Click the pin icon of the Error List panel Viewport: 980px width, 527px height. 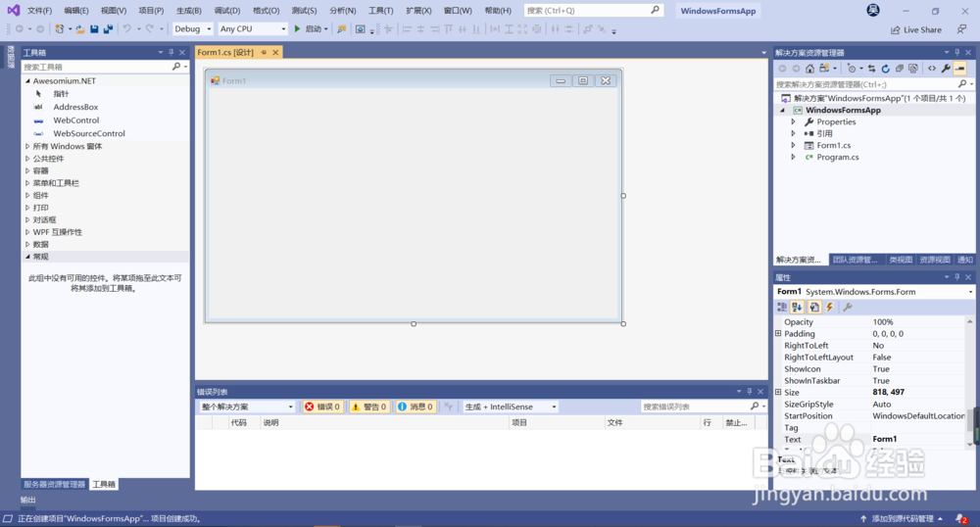[x=750, y=392]
